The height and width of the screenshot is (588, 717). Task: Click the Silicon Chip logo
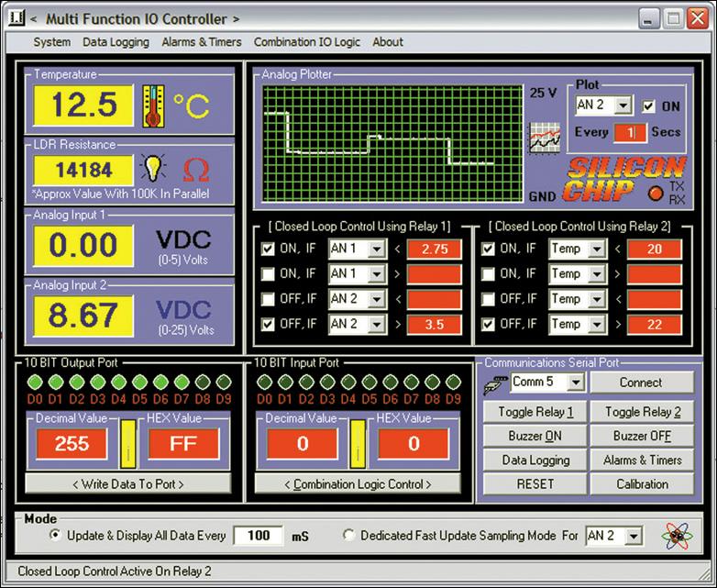623,179
